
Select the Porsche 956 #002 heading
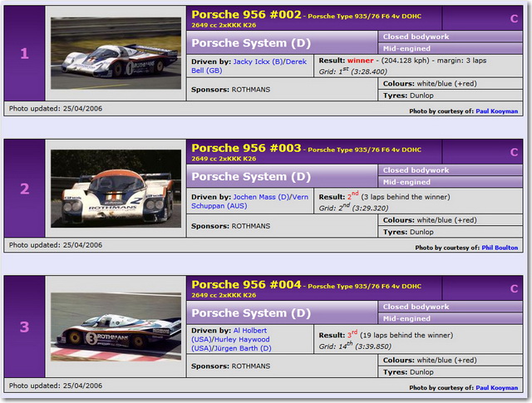coord(246,15)
